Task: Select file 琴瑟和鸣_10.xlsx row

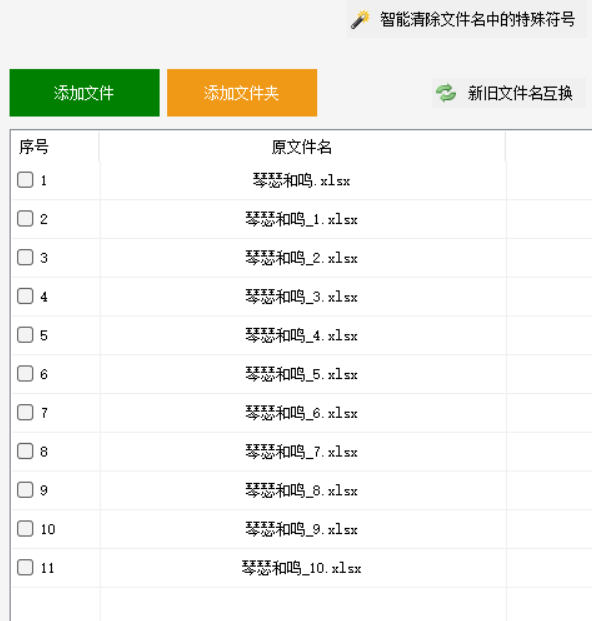Action: (x=302, y=568)
